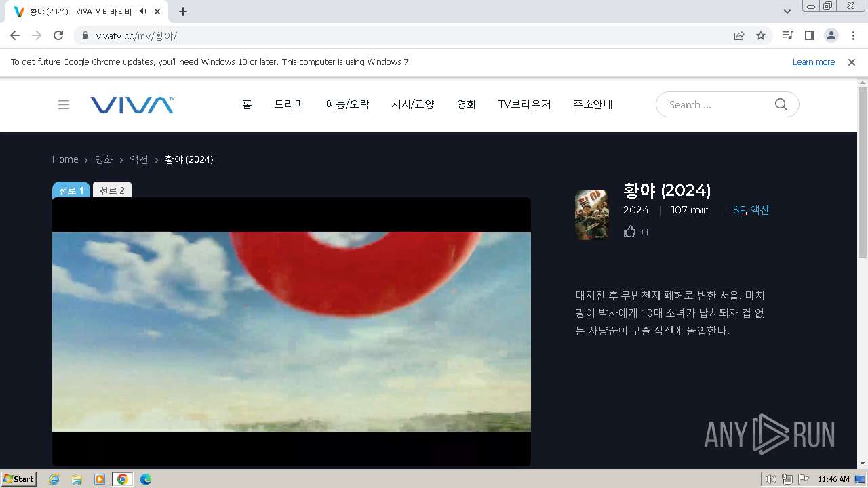Open Windows Explorer folder from taskbar
The image size is (868, 488).
click(x=77, y=479)
